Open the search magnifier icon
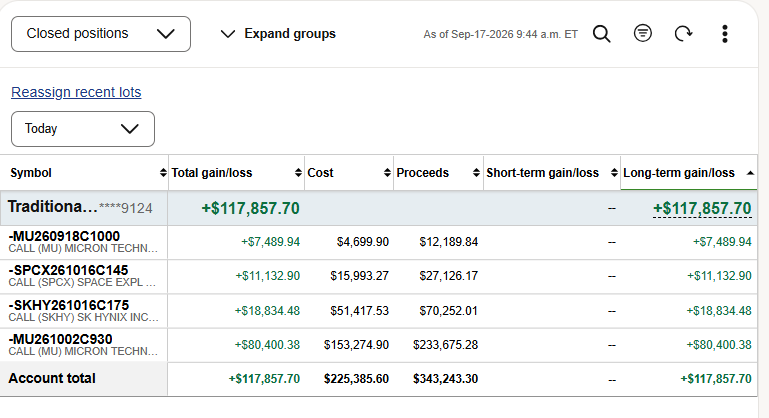 coord(602,34)
